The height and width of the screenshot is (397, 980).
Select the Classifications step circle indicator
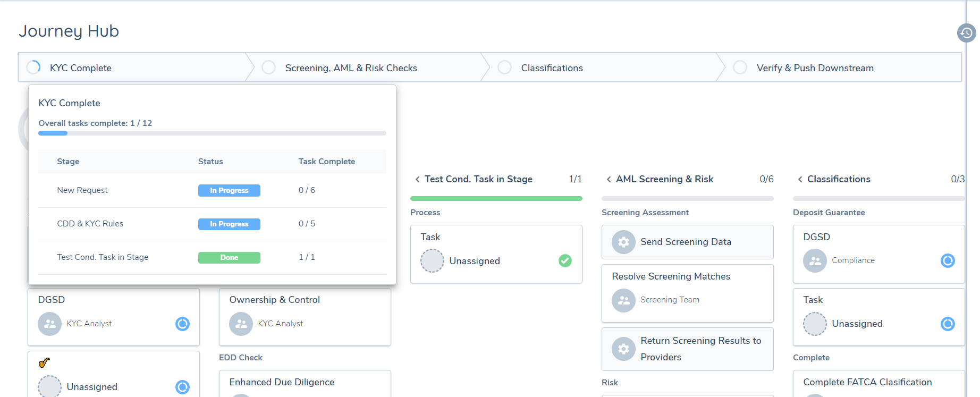pos(504,67)
